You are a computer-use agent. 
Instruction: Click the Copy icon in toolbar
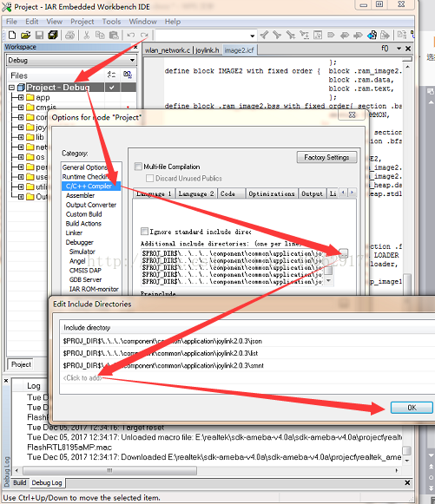point(100,35)
